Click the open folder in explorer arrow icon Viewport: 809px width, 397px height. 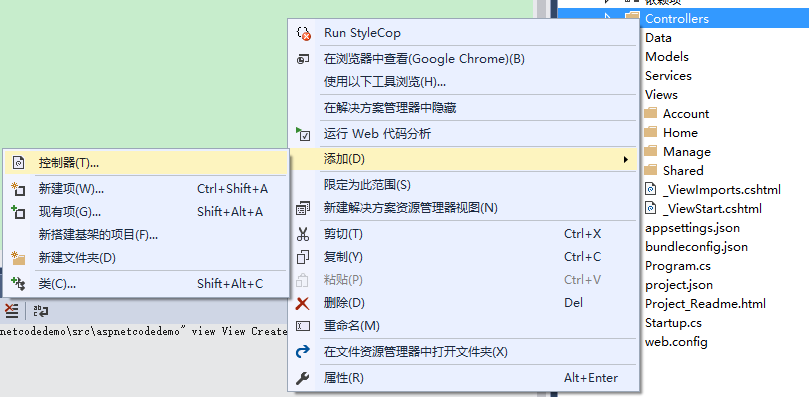point(303,352)
